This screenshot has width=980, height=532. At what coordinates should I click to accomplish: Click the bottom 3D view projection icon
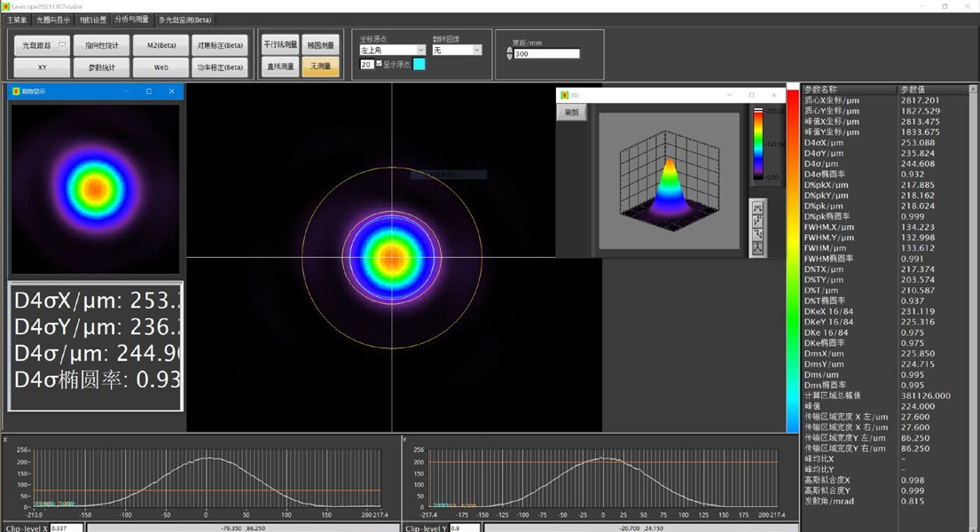pyautogui.click(x=758, y=248)
